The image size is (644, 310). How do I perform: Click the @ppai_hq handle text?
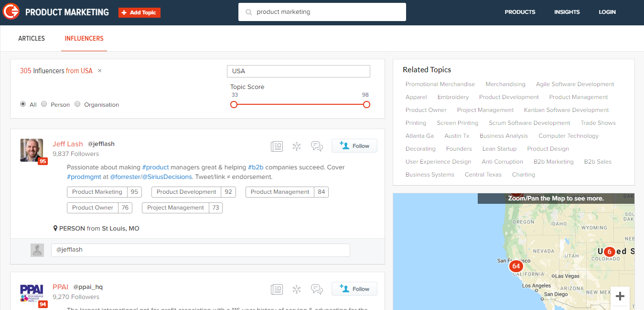[x=88, y=287]
